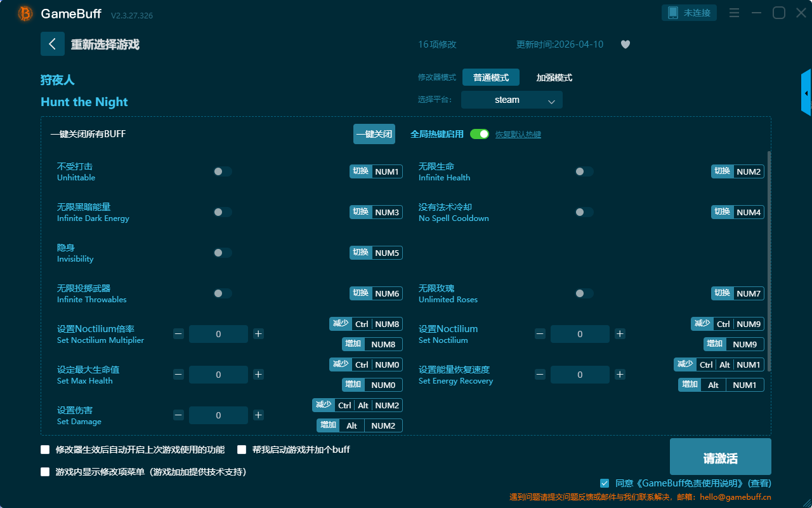Screen dimensions: 812x508
Task: Disable the global hotkey toggle
Action: click(x=480, y=134)
